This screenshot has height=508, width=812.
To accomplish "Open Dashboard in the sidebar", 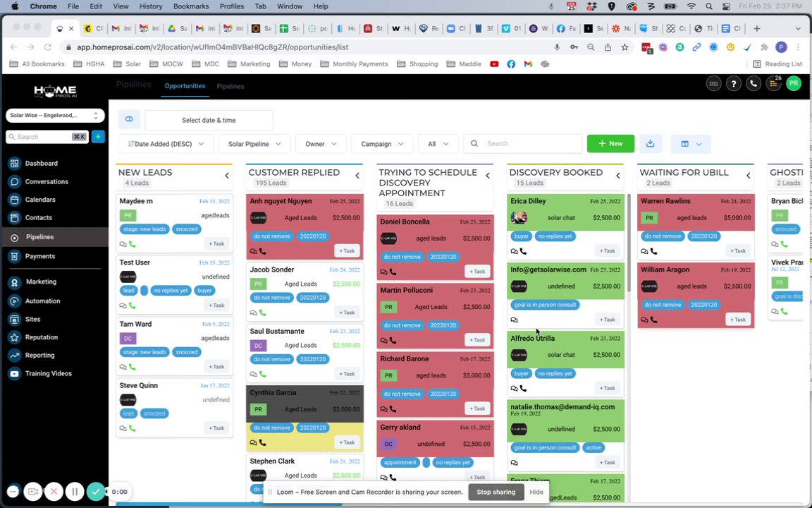I will tap(42, 163).
